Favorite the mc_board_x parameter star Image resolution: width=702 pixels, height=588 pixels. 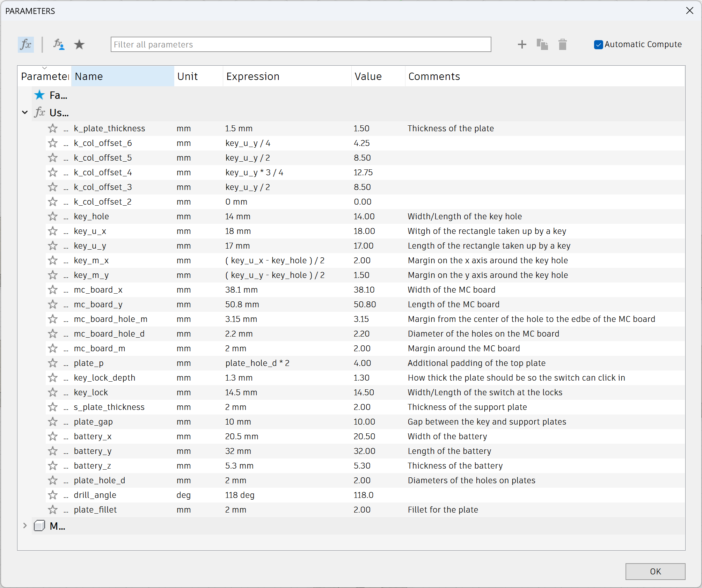(53, 290)
